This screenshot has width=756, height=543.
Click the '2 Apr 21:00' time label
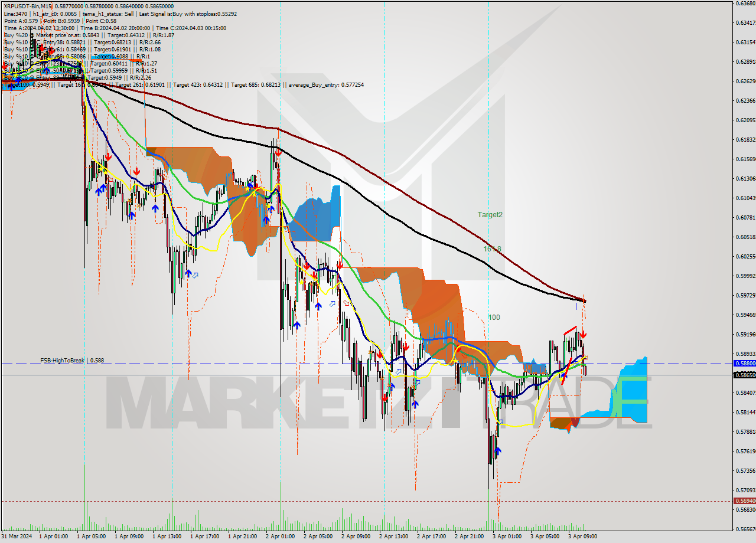469,537
